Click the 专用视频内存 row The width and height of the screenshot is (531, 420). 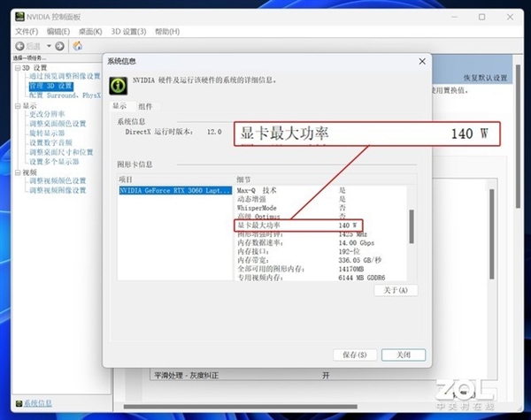click(x=321, y=278)
